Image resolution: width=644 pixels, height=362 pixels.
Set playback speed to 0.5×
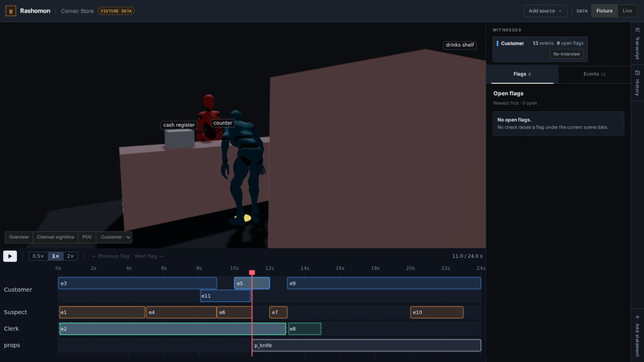click(38, 256)
